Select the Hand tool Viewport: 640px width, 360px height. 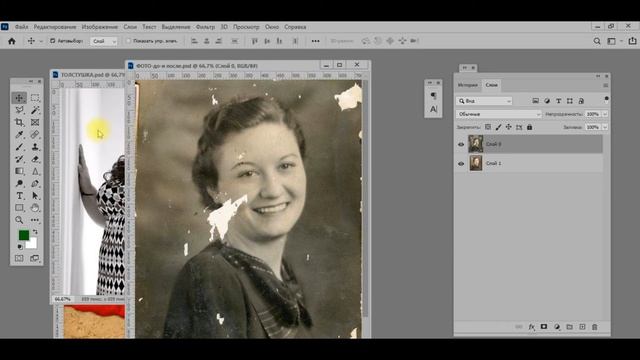tap(35, 208)
